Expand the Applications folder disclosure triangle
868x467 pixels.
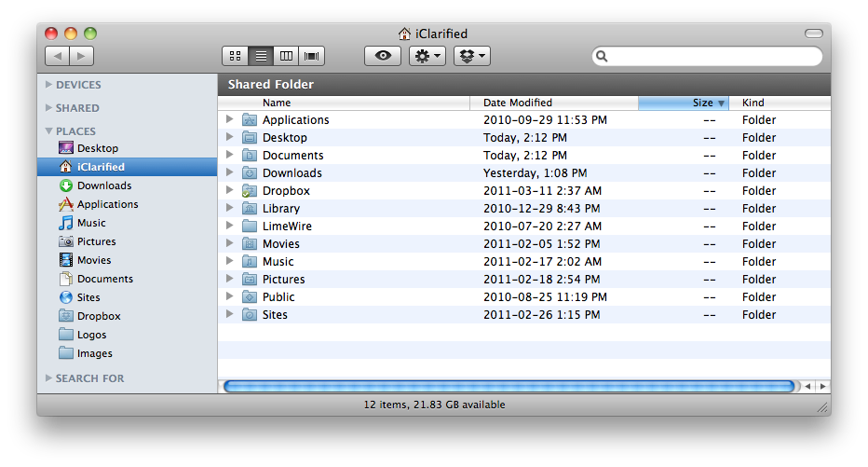[x=230, y=119]
